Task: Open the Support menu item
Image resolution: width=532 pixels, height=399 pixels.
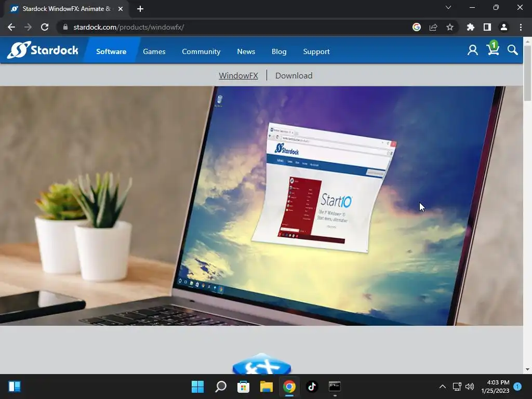Action: click(x=316, y=51)
